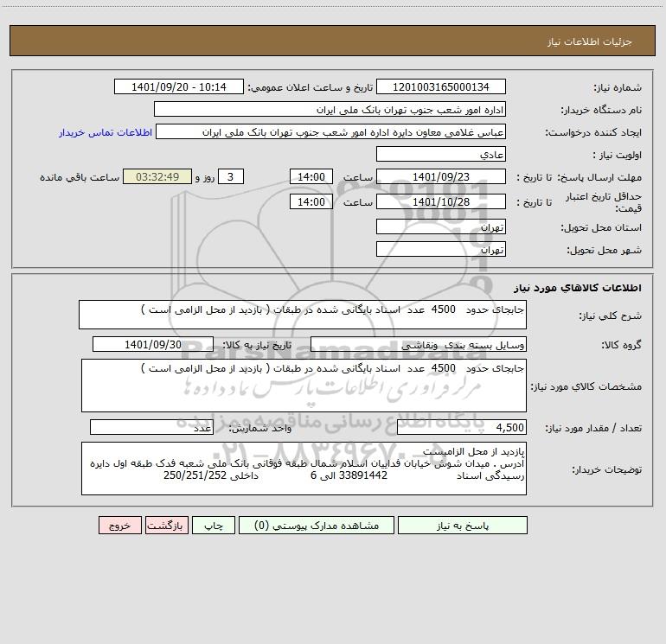Click the goods need date 1401/09/30

(x=153, y=344)
